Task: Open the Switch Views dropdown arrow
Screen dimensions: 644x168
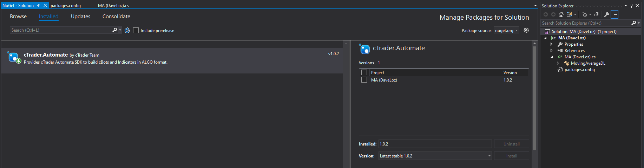Action: coord(575,14)
